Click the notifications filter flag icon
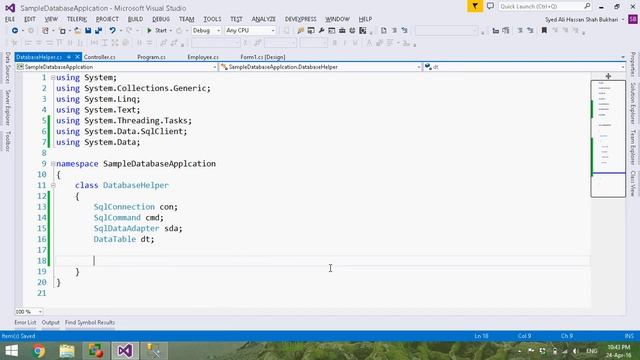The width and height of the screenshot is (640, 360). (475, 6)
